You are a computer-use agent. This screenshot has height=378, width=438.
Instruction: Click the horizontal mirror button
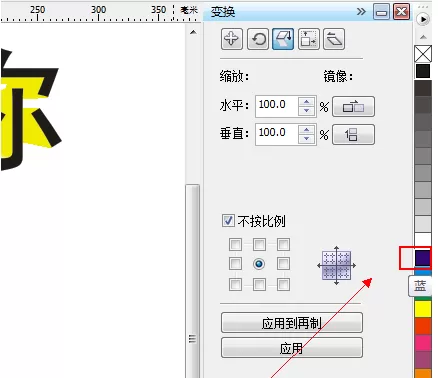click(x=353, y=107)
